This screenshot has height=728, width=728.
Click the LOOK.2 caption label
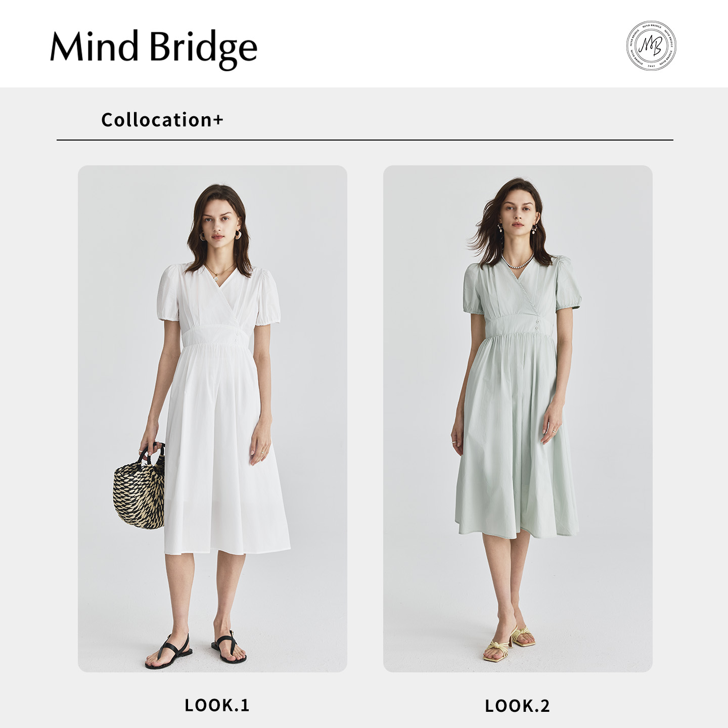pos(517,706)
